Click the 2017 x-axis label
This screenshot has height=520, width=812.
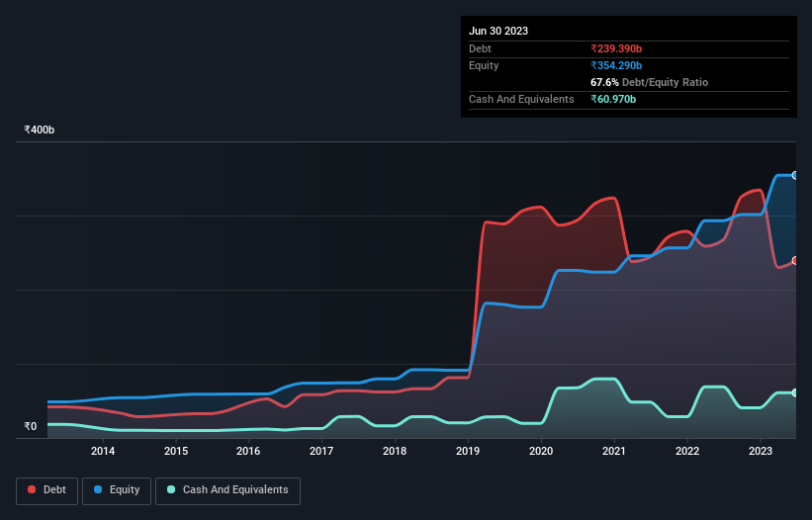point(321,451)
